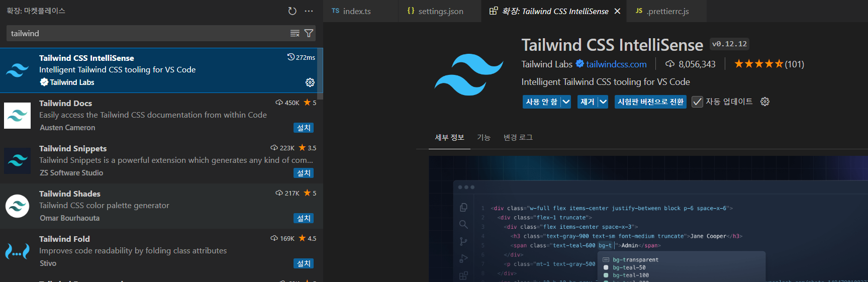Screen dimensions: 868x282
Task: Install the Tailwind Shades extension
Action: point(304,218)
